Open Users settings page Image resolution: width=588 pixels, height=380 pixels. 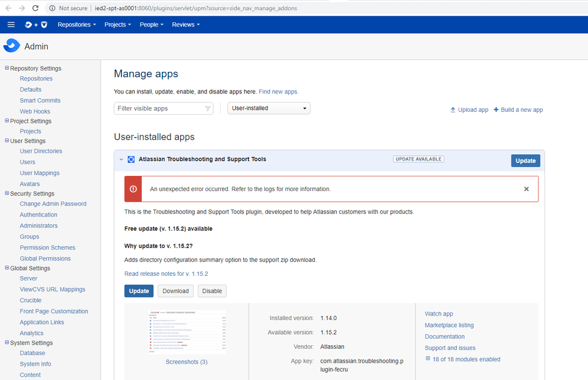(x=28, y=162)
